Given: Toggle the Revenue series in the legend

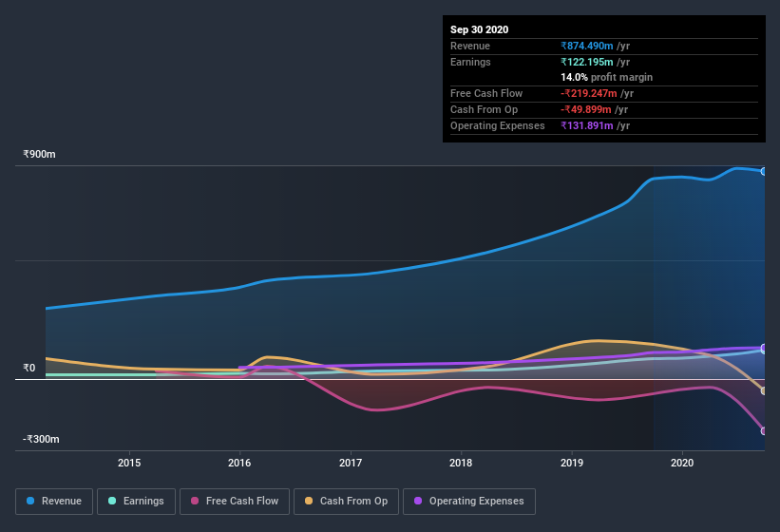Looking at the screenshot, I should pyautogui.click(x=54, y=501).
